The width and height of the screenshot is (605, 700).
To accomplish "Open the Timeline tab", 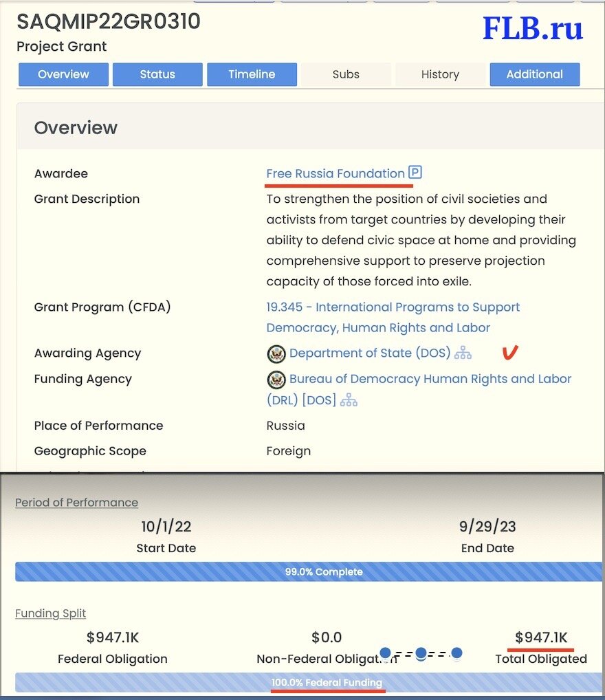I will click(x=252, y=74).
